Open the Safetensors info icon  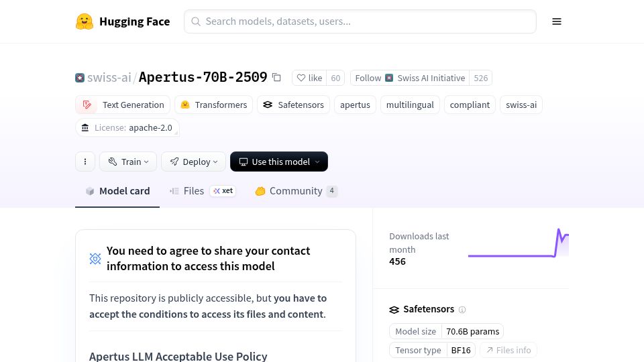[462, 310]
